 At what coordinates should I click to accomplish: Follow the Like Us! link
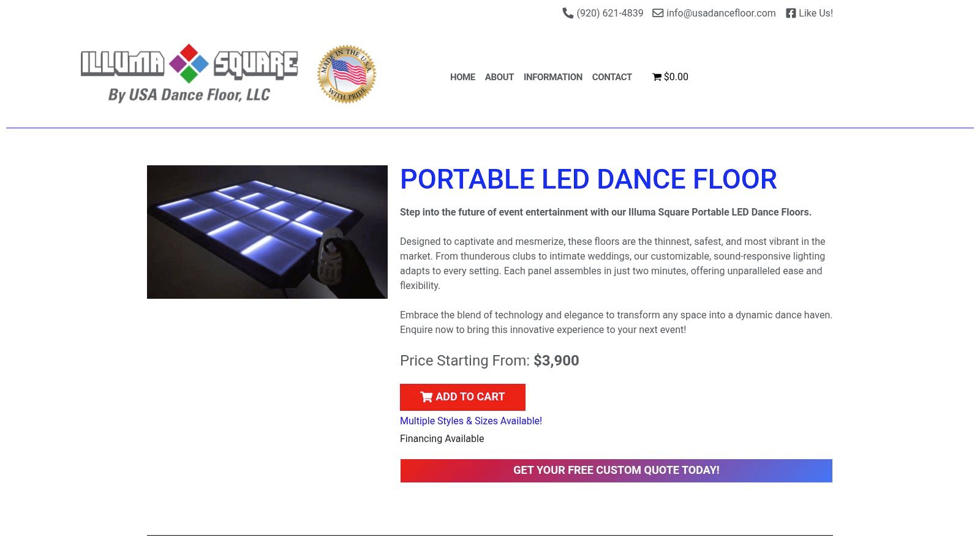coord(815,13)
